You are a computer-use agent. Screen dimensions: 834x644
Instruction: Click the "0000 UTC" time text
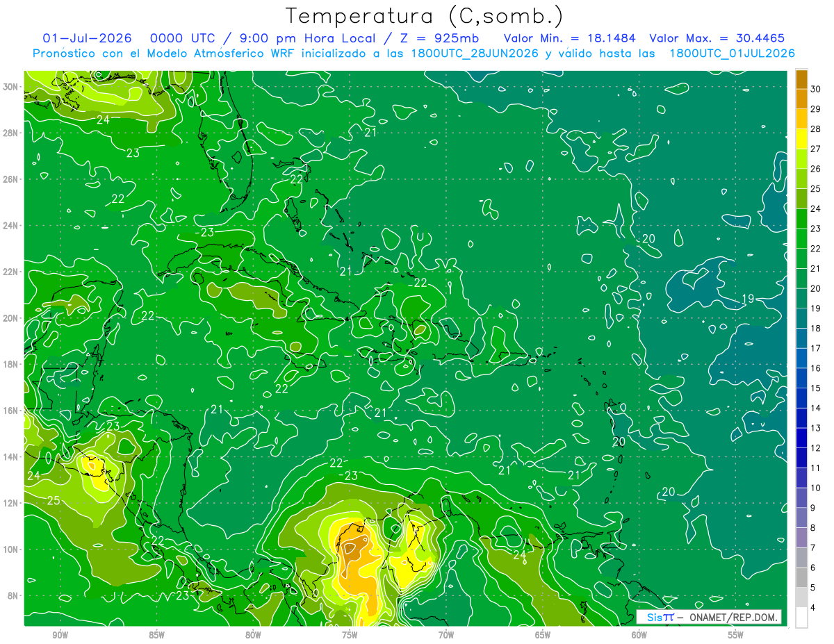point(183,38)
